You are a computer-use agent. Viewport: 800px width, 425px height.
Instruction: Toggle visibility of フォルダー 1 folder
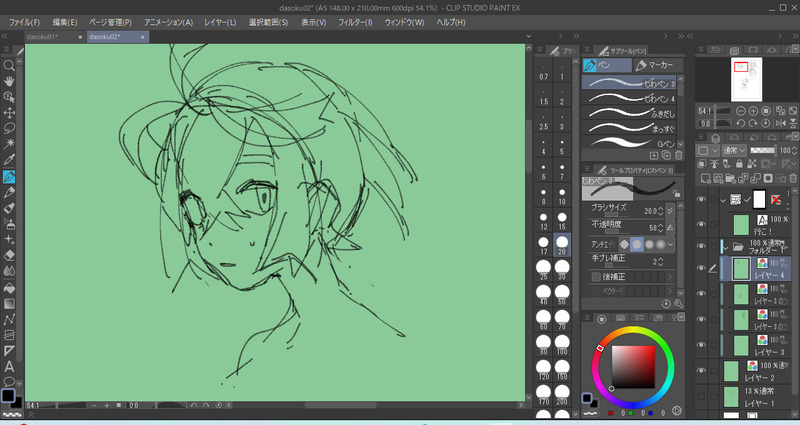[701, 246]
